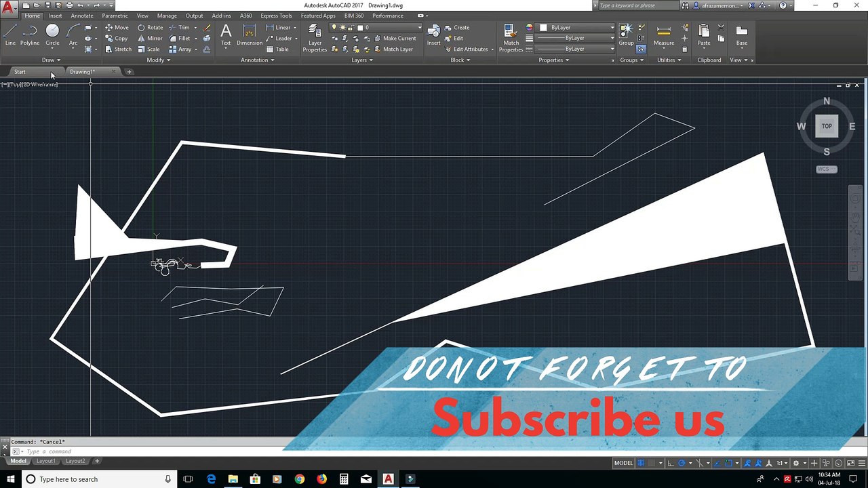Activate the Stretch command
The height and width of the screenshot is (488, 868).
[118, 49]
